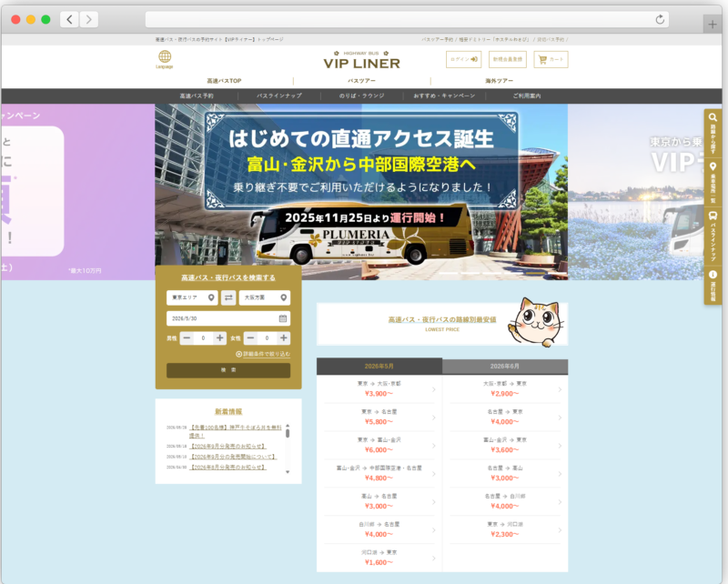Select 東京→河口湖 ¥2,300 route
728x584 pixels.
(505, 529)
